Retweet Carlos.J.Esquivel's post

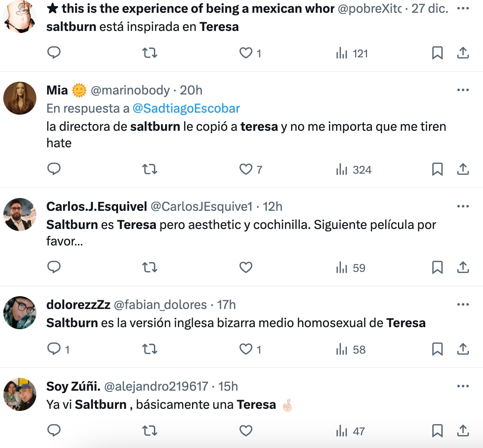click(x=149, y=267)
